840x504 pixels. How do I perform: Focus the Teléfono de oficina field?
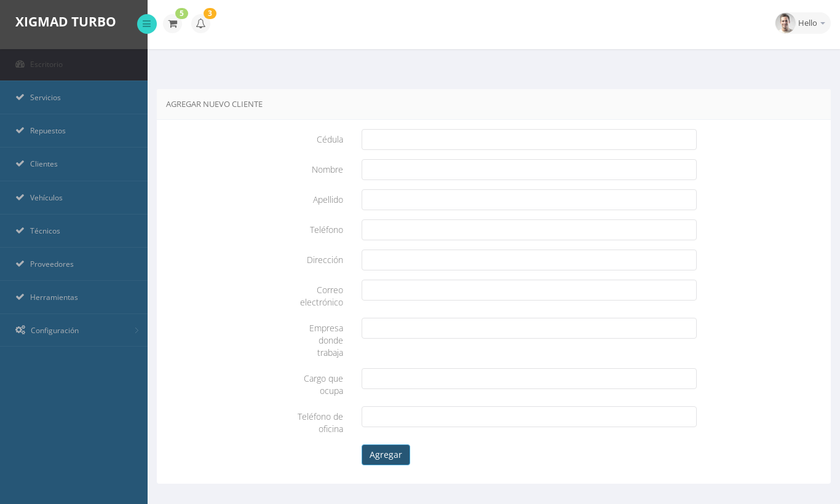[529, 417]
